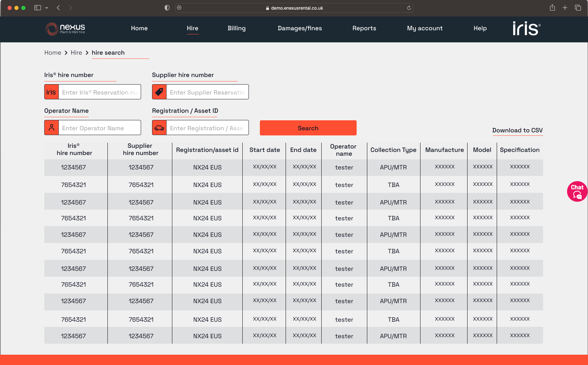Click the browser share icon
Image resolution: width=588 pixels, height=365 pixels.
pos(552,8)
